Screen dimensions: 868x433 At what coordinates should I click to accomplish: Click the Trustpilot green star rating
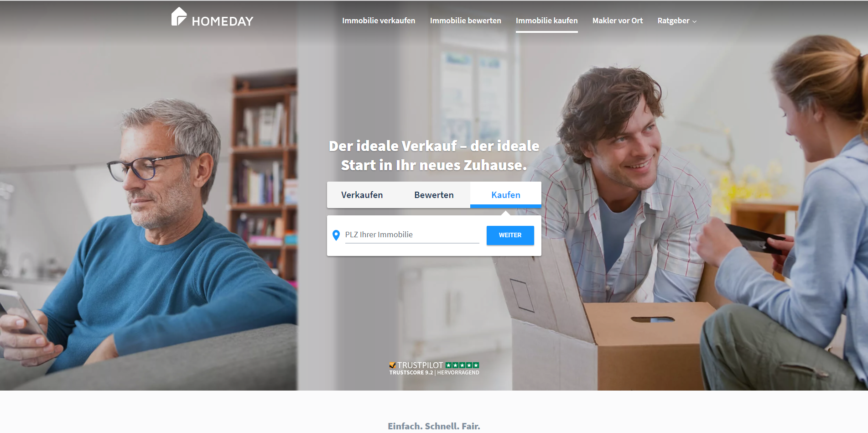point(463,365)
